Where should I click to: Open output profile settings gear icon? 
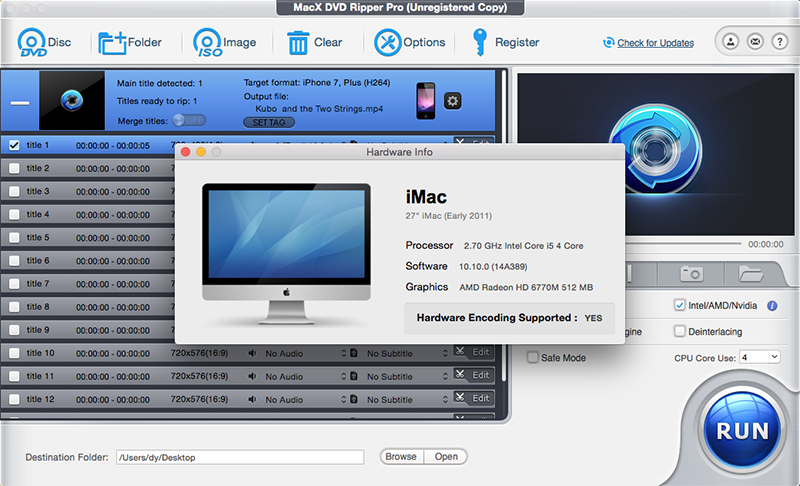(x=452, y=101)
